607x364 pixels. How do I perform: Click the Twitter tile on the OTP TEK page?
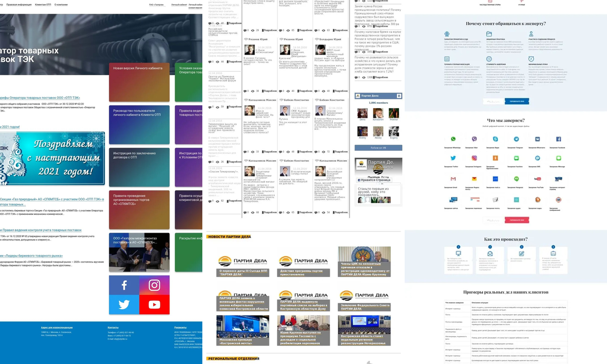(124, 305)
